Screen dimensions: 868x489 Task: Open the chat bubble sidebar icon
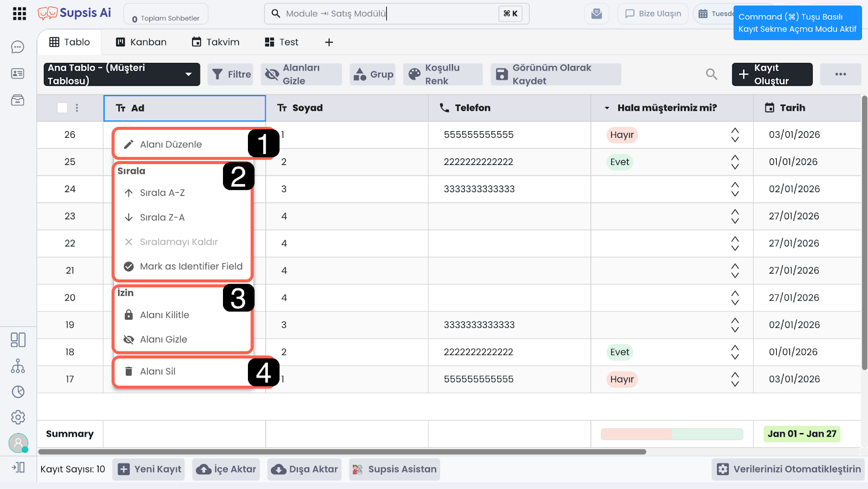pos(18,47)
